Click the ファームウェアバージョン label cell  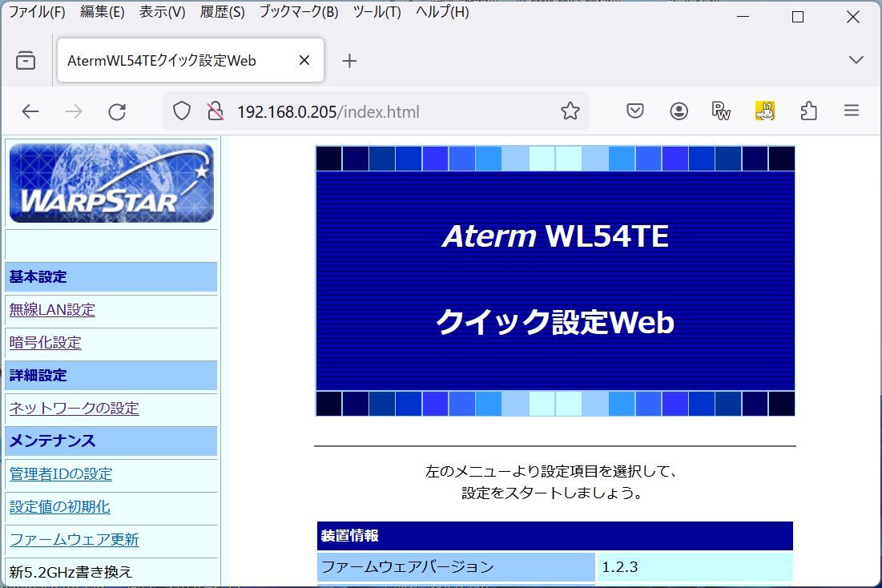tap(456, 566)
